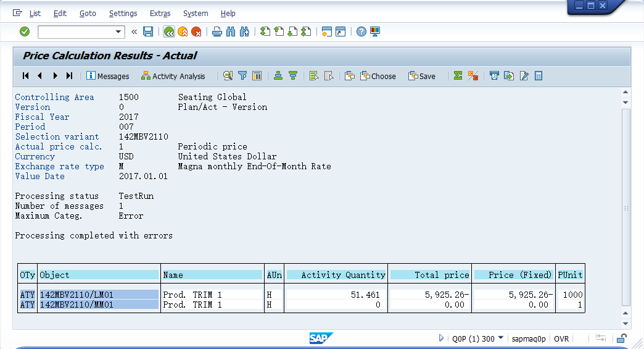Click the Print icon
Image resolution: width=644 pixels, height=349 pixels.
(217, 32)
